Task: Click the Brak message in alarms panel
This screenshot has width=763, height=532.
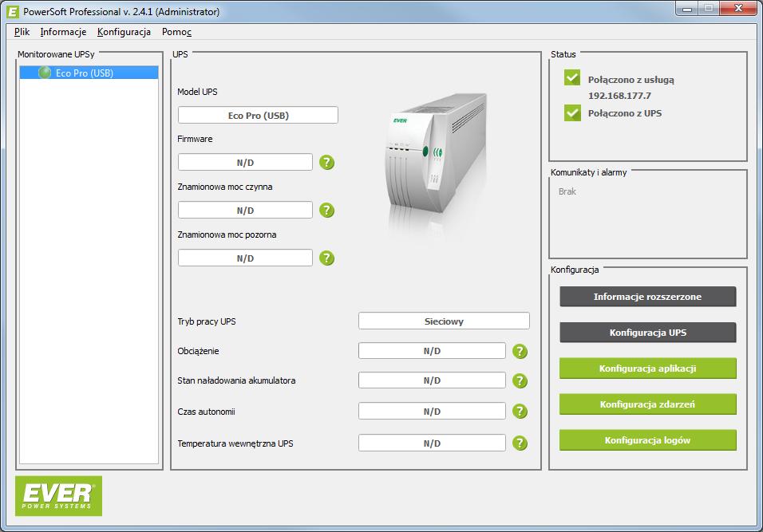Action: click(567, 191)
